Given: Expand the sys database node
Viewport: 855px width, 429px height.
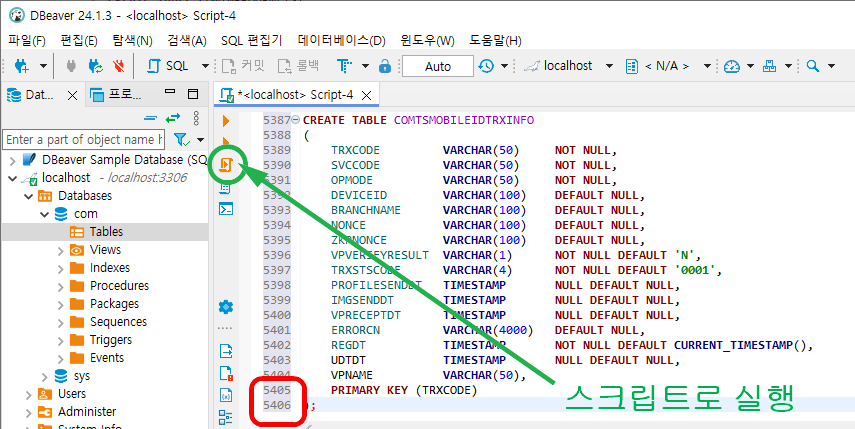Looking at the screenshot, I should point(45,376).
